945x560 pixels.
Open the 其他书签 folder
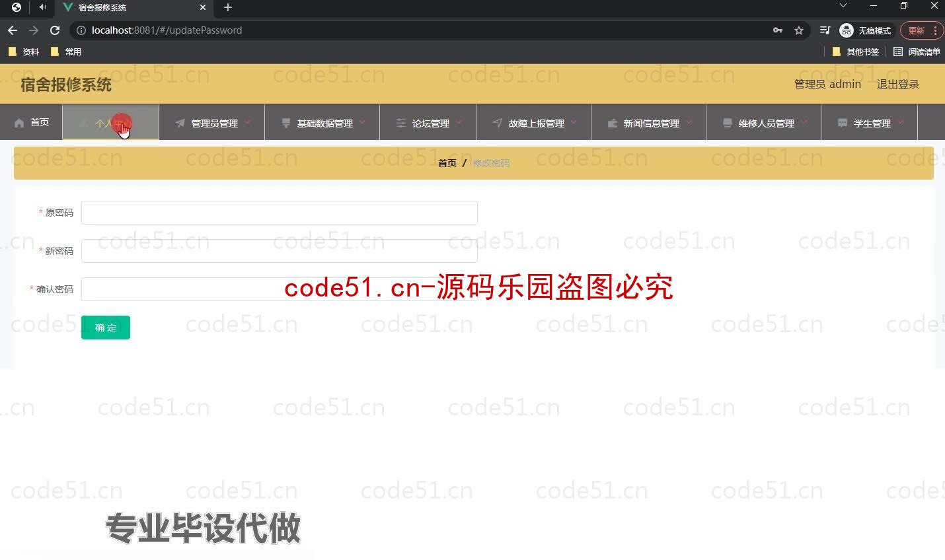coord(856,52)
